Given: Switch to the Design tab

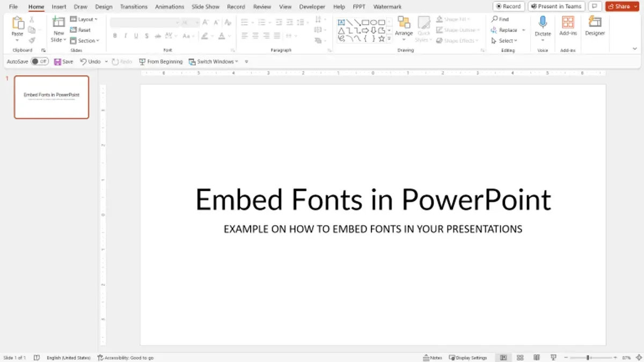Looking at the screenshot, I should tap(104, 7).
